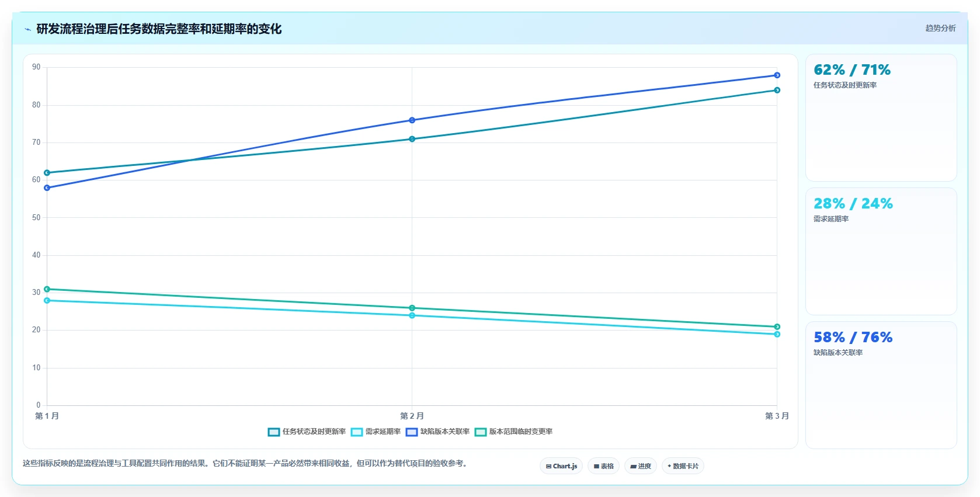Click the y-axis tick label 0
The height and width of the screenshot is (497, 980).
pyautogui.click(x=39, y=405)
